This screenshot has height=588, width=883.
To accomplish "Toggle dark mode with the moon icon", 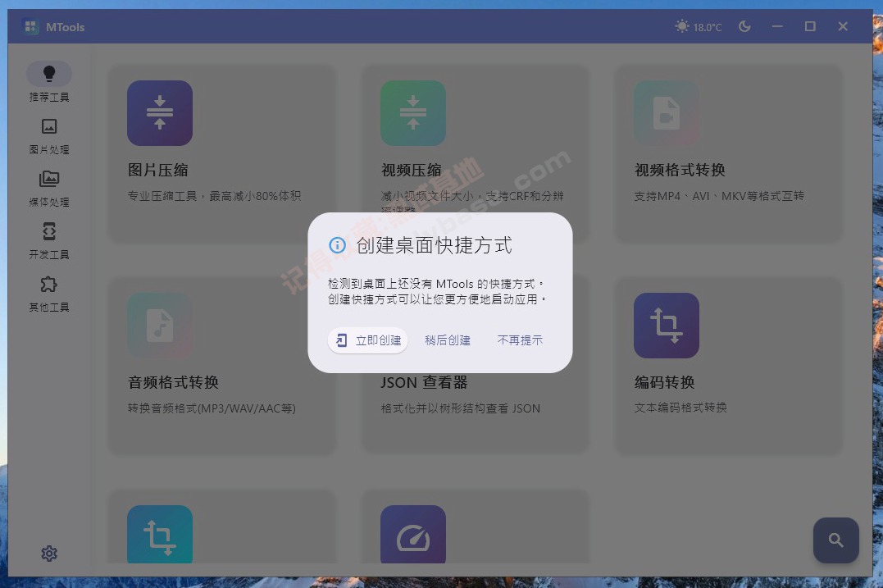I will pyautogui.click(x=744, y=25).
